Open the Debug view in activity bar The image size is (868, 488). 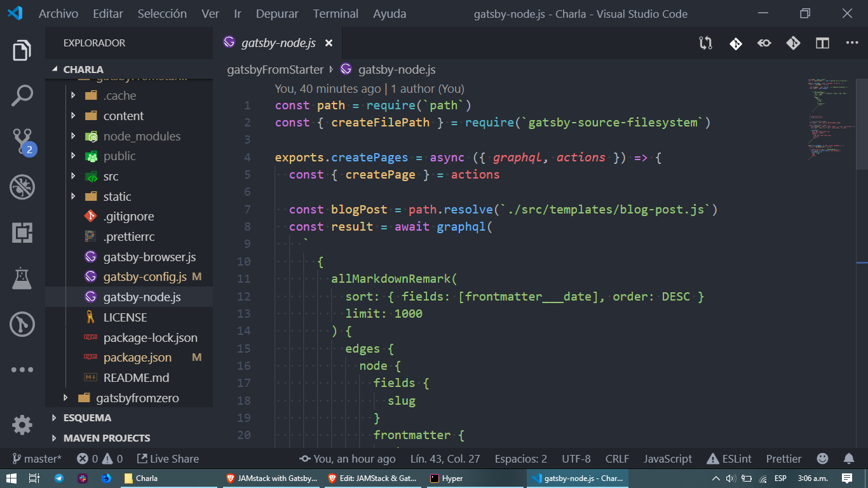22,187
